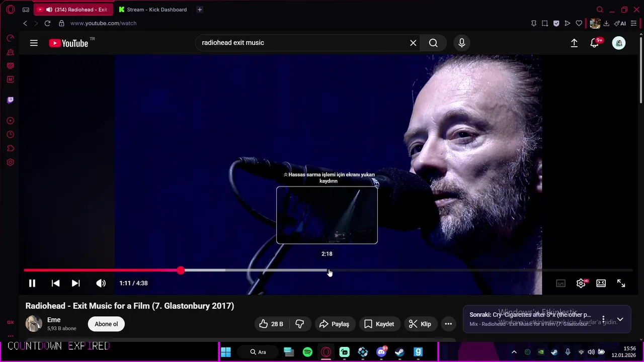Click Kaydet save button
This screenshot has width=644, height=362.
[x=379, y=324]
